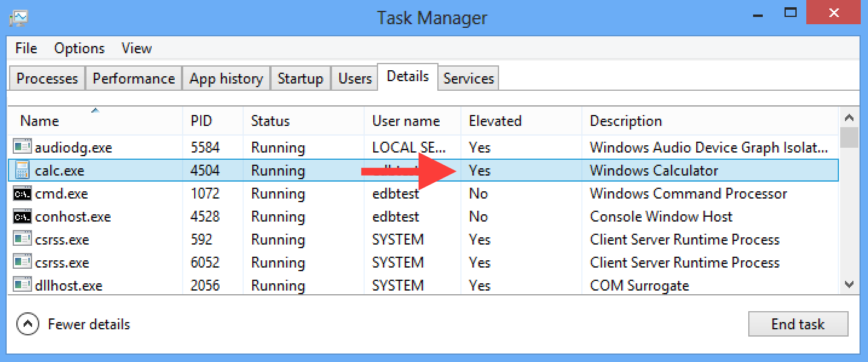Open the File menu
Screen dimensions: 868x362
[26, 48]
